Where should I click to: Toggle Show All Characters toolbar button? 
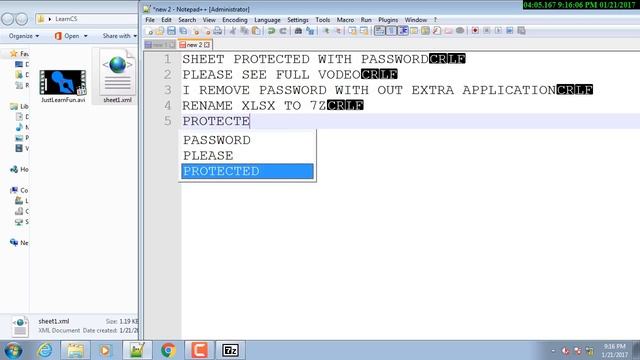coord(391,31)
